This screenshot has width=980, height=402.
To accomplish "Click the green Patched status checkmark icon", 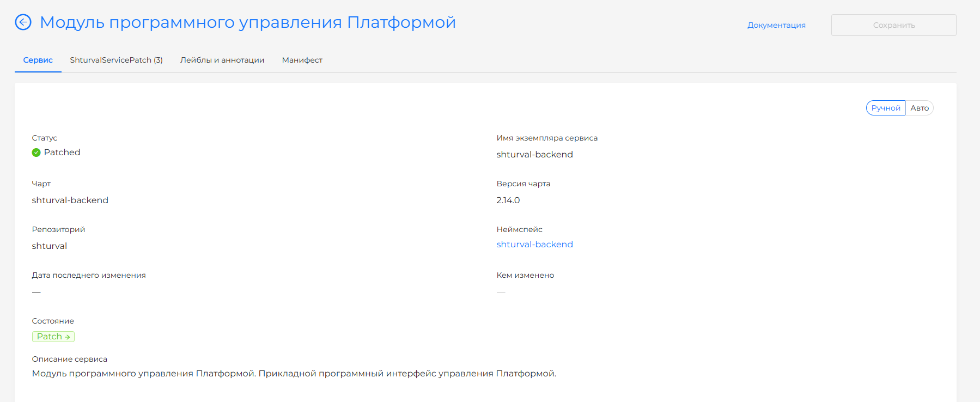I will pyautogui.click(x=36, y=153).
